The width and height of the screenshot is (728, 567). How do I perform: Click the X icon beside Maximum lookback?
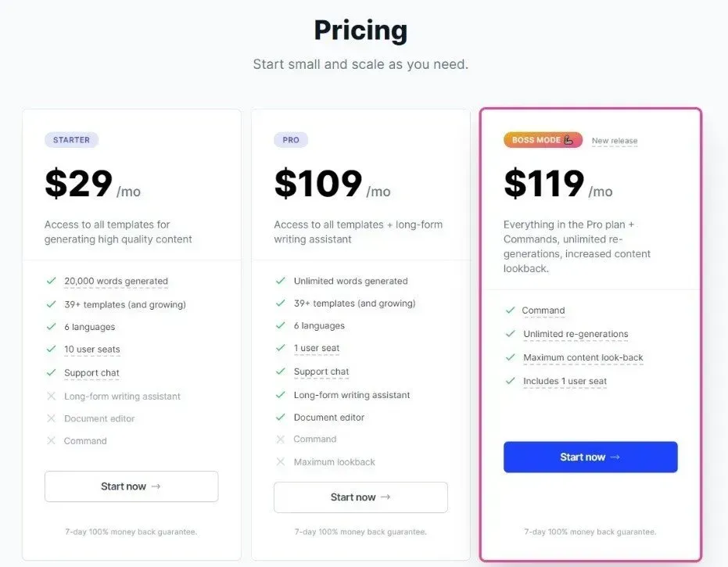coord(281,461)
